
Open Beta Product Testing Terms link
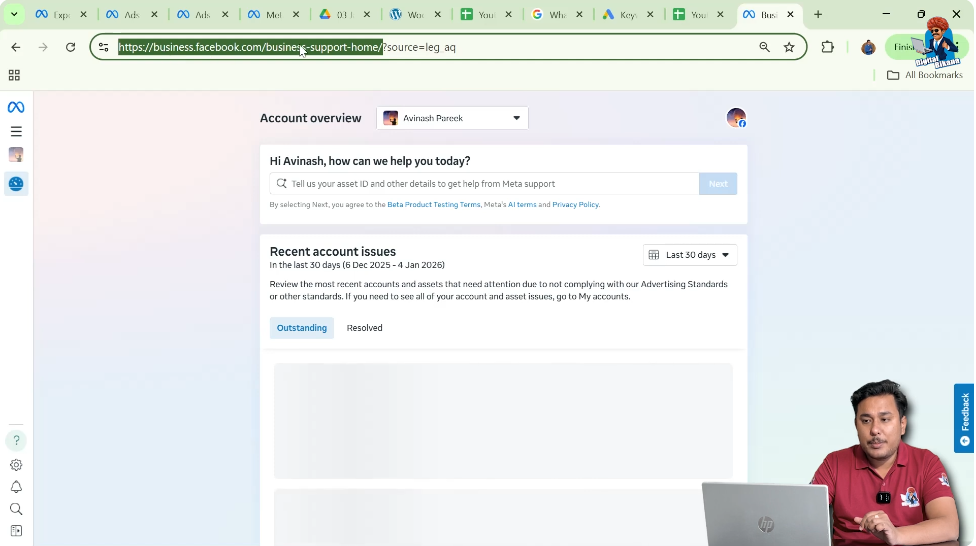pos(434,205)
